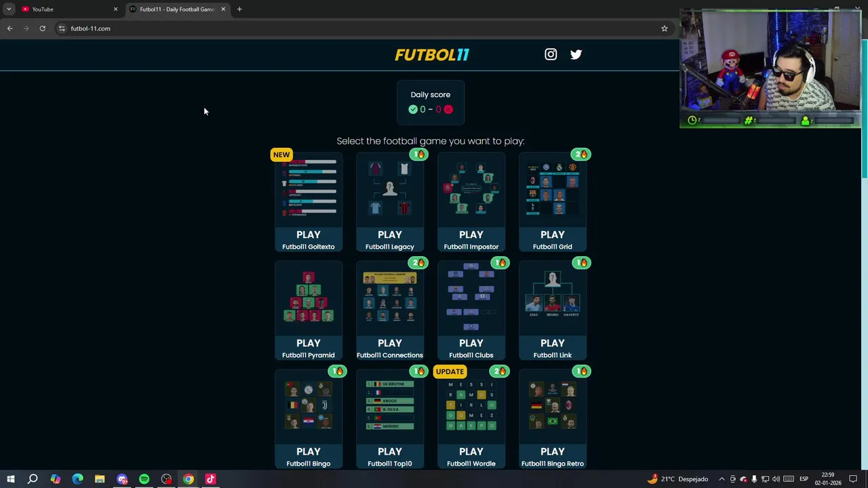Open Futbol11 Twitter page icon
This screenshot has width=868, height=488.
pyautogui.click(x=576, y=54)
